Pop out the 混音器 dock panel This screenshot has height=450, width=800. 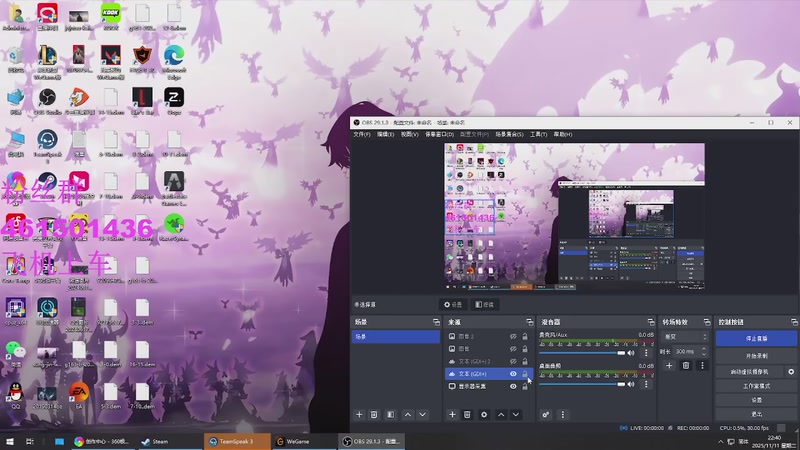pyautogui.click(x=651, y=322)
